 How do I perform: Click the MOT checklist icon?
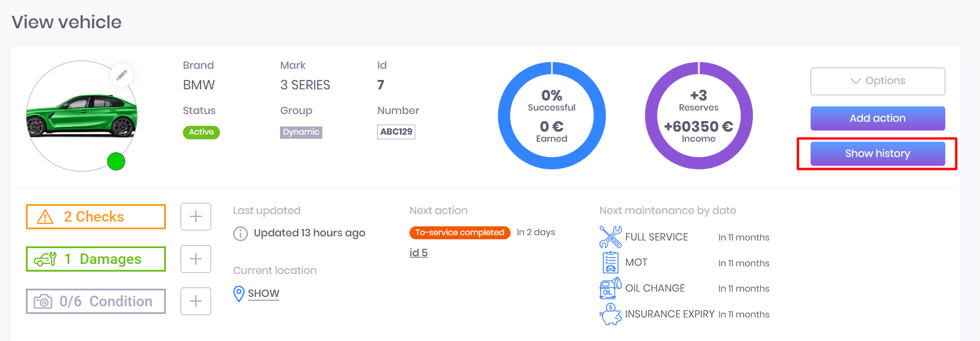point(610,262)
